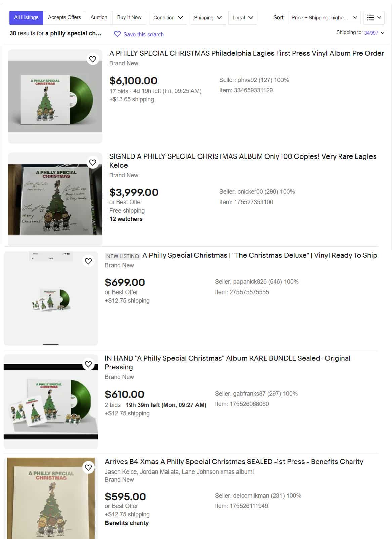Select the Buy It Now tab
Viewport: 392px width, 539px height.
point(129,17)
